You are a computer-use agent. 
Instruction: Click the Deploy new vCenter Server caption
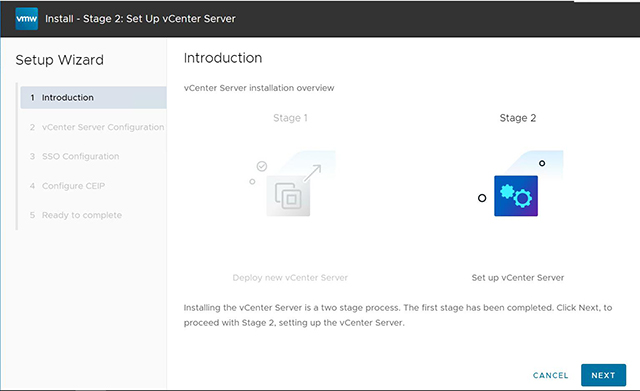[x=290, y=278]
